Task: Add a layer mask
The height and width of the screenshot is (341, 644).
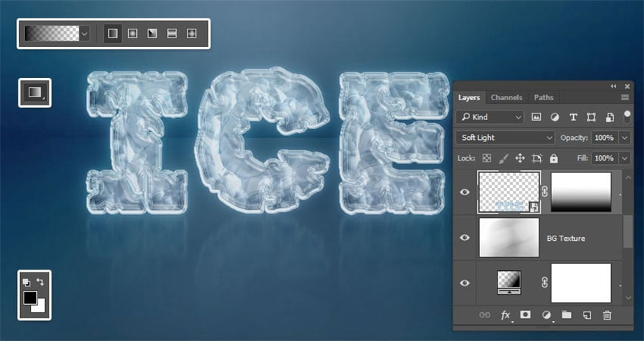Action: (x=526, y=314)
